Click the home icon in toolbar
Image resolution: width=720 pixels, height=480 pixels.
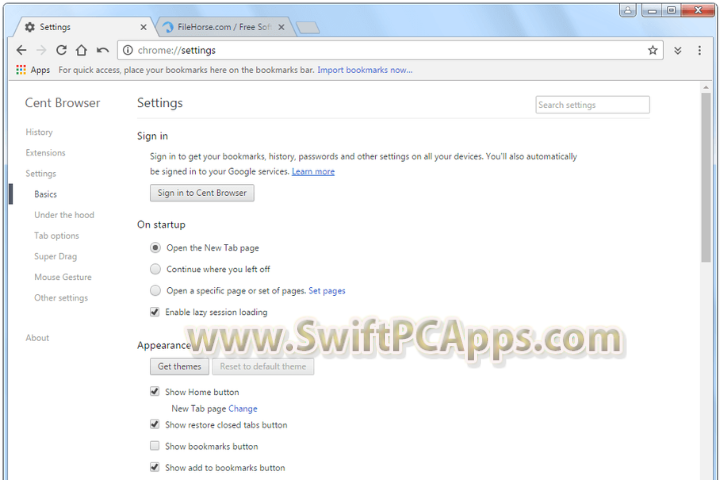pyautogui.click(x=81, y=50)
